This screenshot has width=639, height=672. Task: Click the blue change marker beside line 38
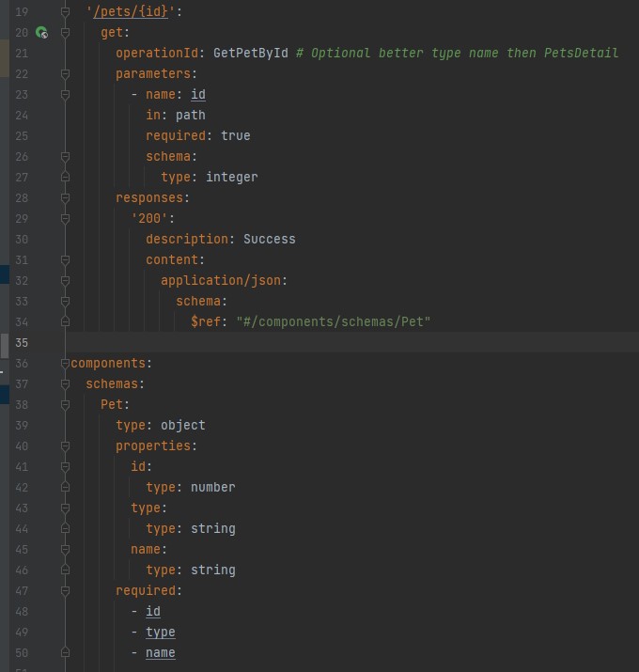(x=5, y=395)
